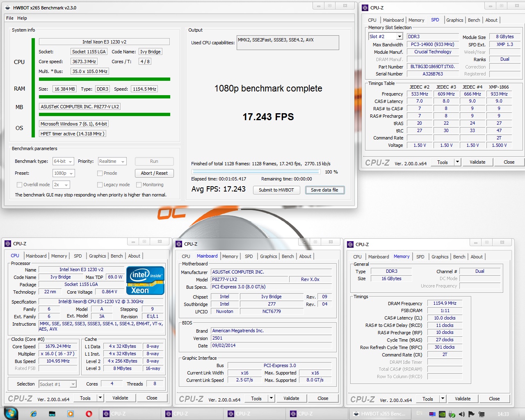
Task: Click the Part Number BLT8G3D1869DT1TX0 field
Action: tap(433, 66)
